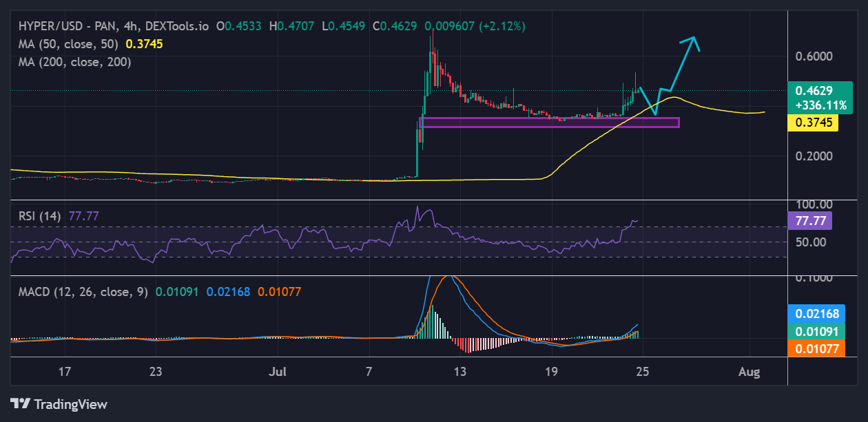Click the orange 0.01077 signal axis tag
The width and height of the screenshot is (868, 422).
[817, 348]
